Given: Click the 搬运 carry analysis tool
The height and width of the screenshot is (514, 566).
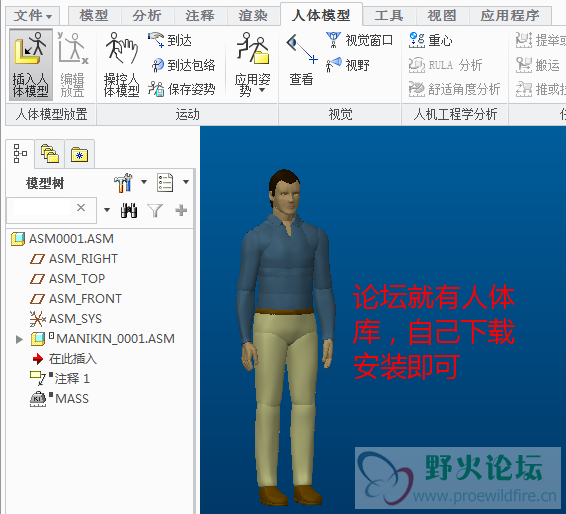Looking at the screenshot, I should [x=537, y=65].
